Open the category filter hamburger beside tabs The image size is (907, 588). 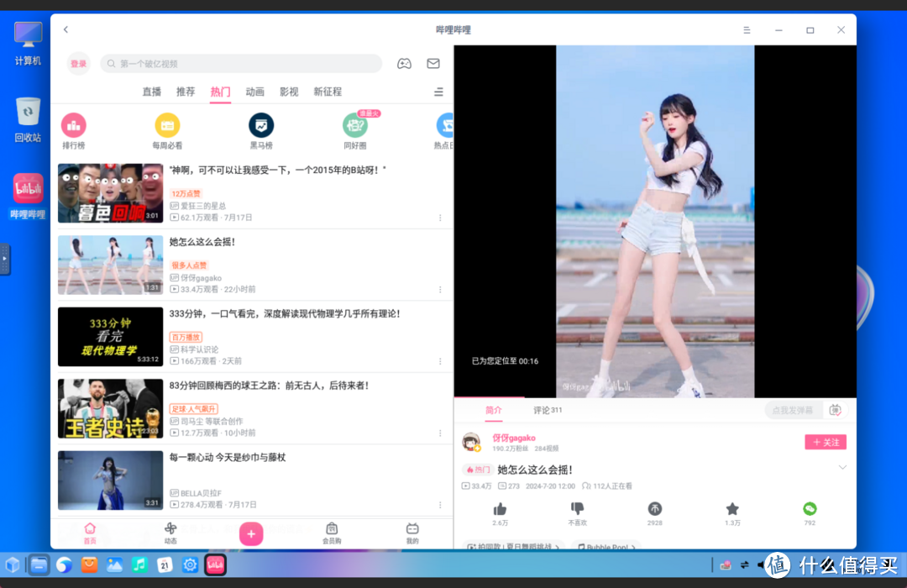(438, 92)
